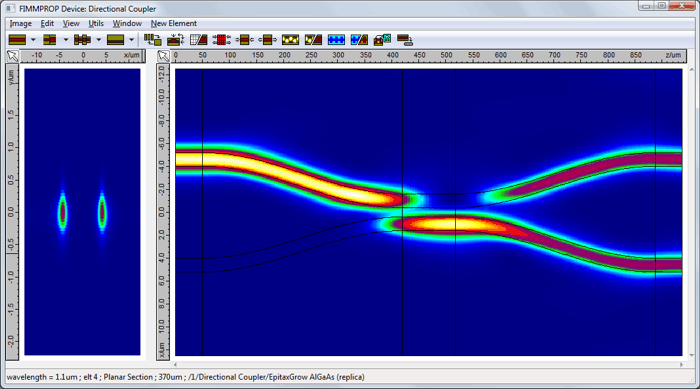This screenshot has width=700, height=389.
Task: Open the New Element menu
Action: click(x=174, y=23)
